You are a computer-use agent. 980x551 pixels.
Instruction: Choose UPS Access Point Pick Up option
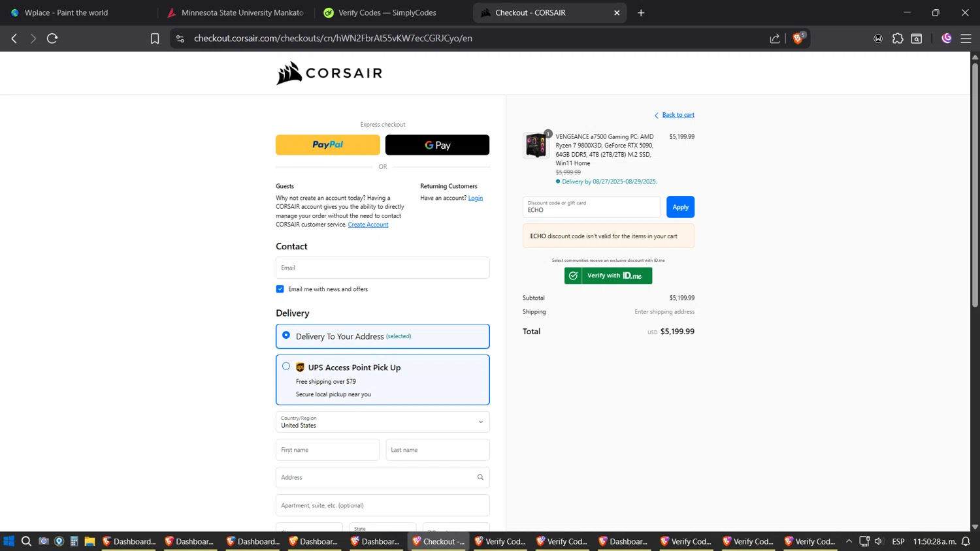pyautogui.click(x=286, y=366)
